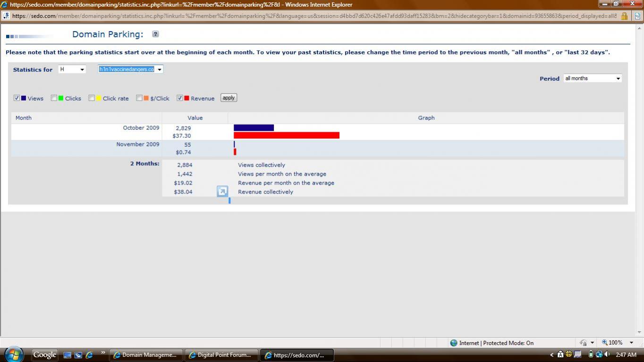644x362 pixels.
Task: Open the volume speaker tray icon
Action: (607, 354)
